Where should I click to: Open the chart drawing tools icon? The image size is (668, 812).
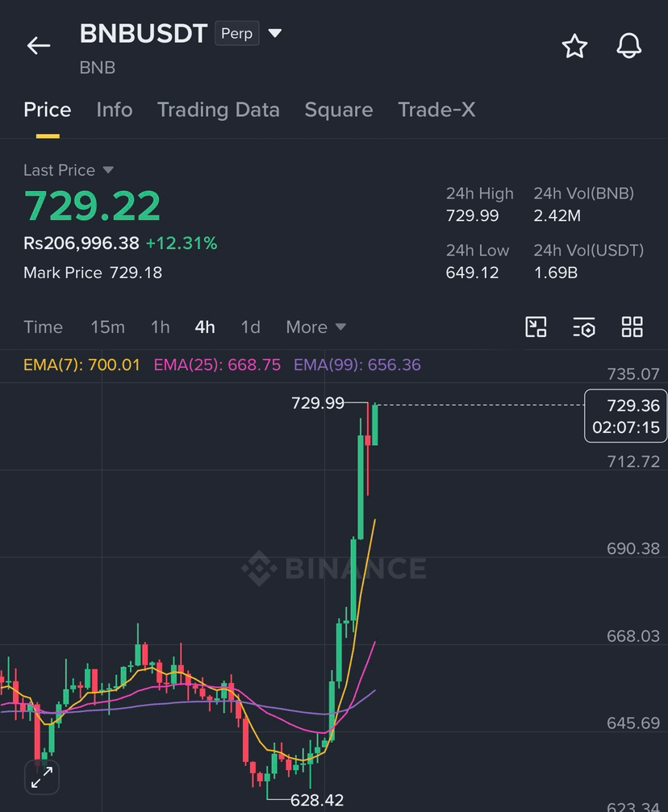click(536, 327)
